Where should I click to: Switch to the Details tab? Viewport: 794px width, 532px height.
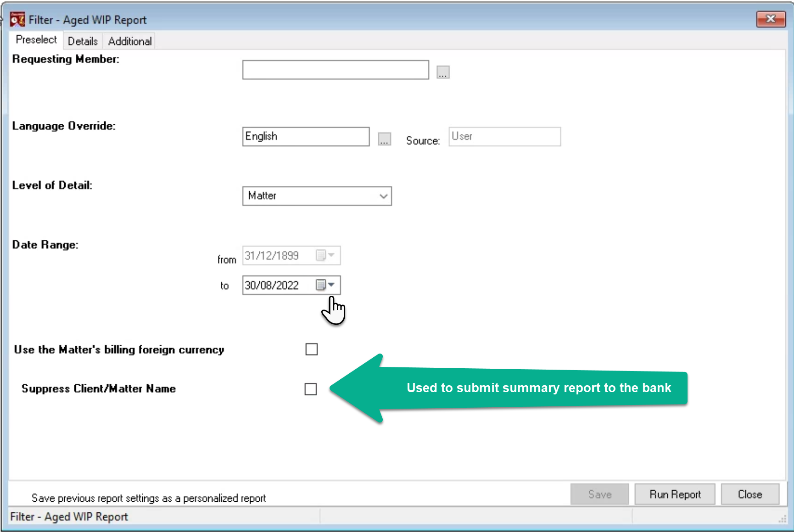coord(83,41)
